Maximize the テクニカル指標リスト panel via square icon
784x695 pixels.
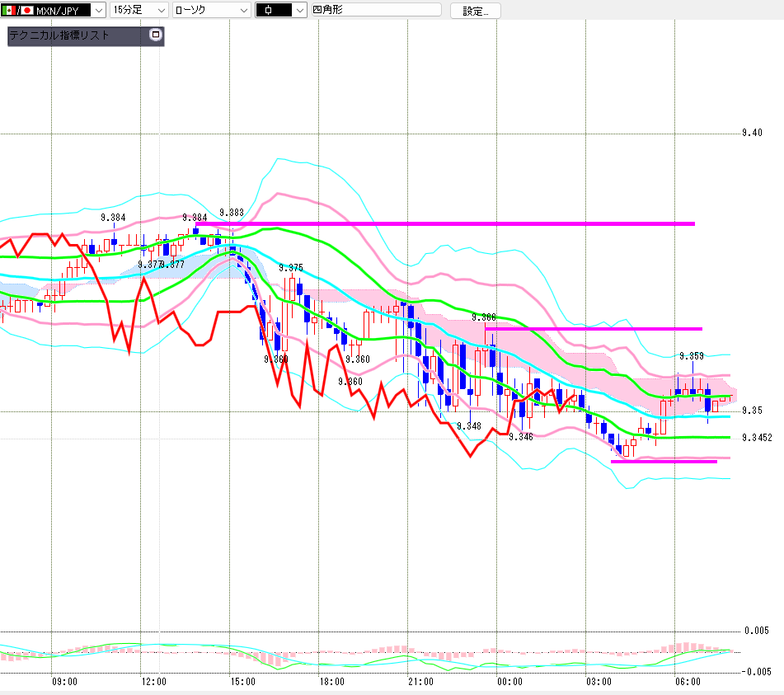tap(156, 35)
